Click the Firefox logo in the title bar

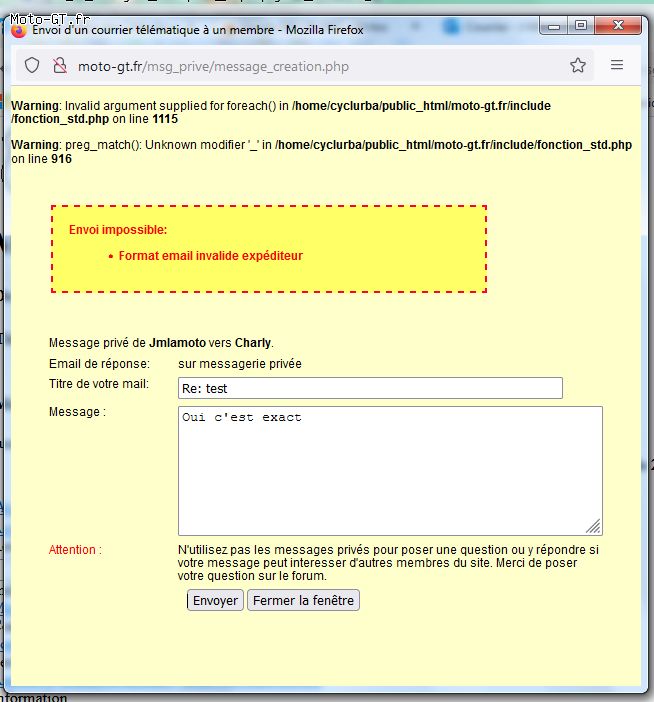pos(18,31)
